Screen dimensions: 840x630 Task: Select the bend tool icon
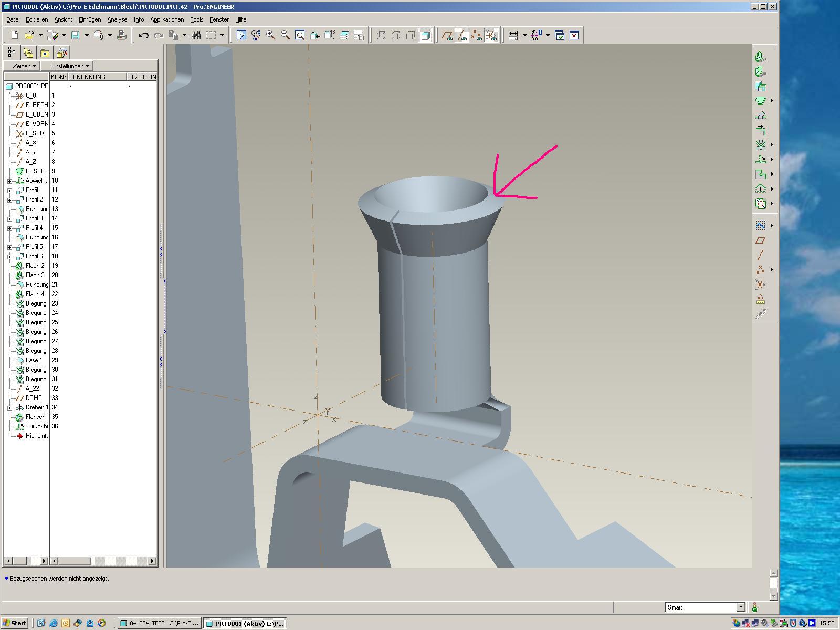[x=760, y=145]
